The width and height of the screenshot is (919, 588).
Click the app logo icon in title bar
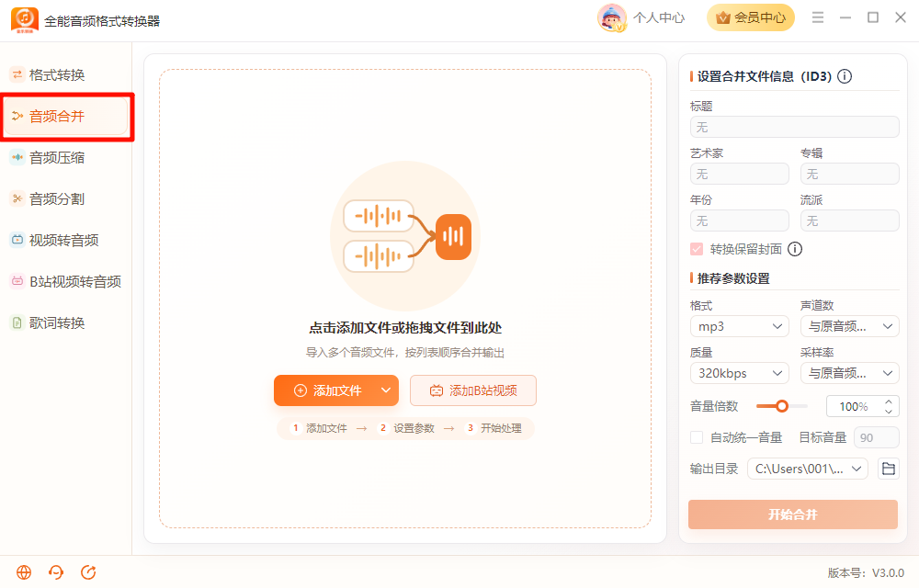click(x=25, y=20)
